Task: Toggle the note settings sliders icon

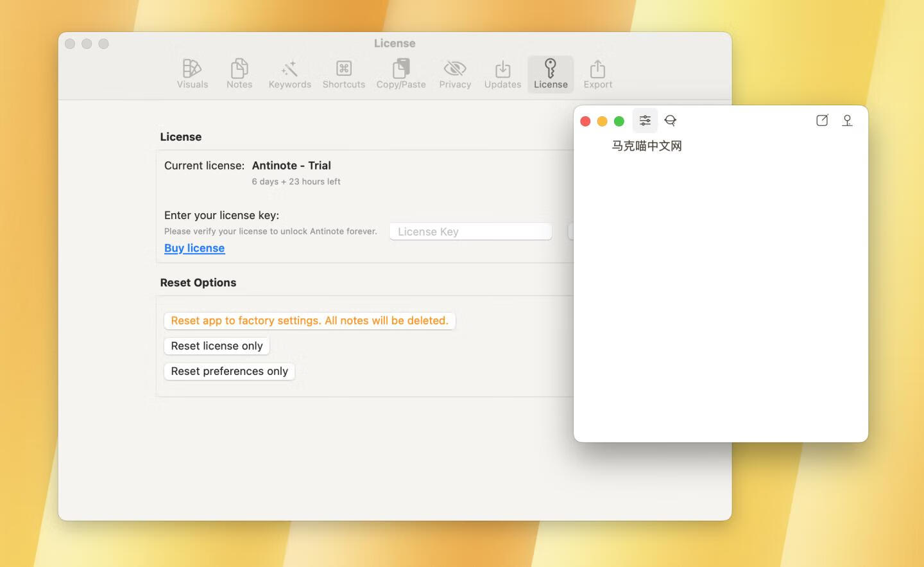Action: [x=645, y=120]
